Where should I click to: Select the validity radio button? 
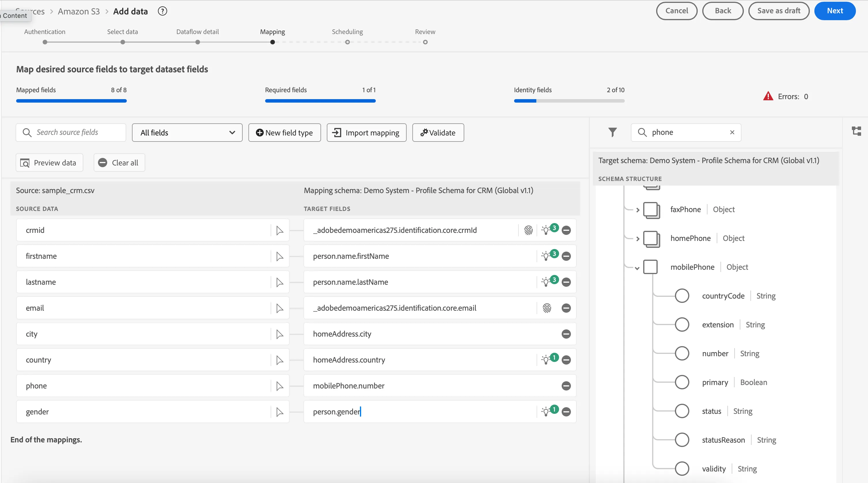tap(682, 469)
